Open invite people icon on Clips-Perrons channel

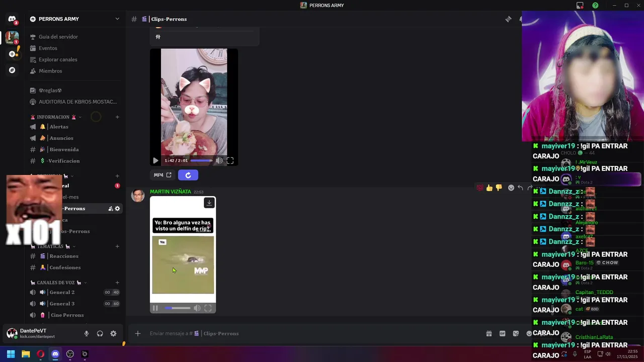111,209
